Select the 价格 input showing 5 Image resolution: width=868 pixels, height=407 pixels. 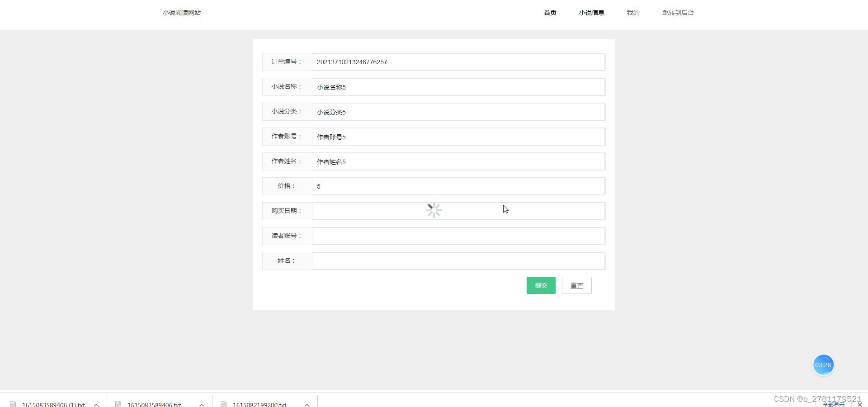(x=458, y=186)
